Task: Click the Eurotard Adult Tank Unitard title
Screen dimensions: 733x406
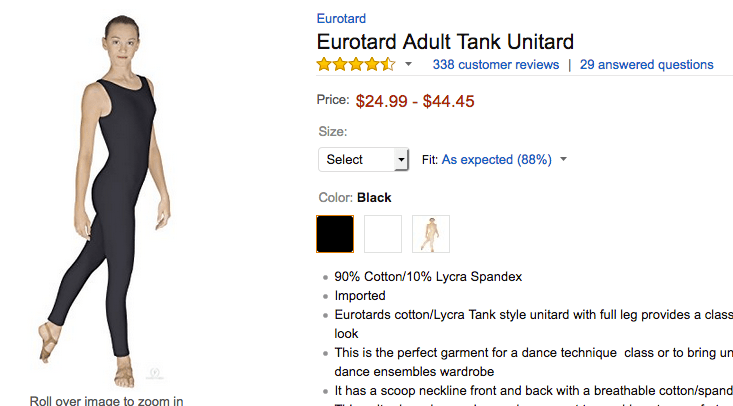Action: 445,42
